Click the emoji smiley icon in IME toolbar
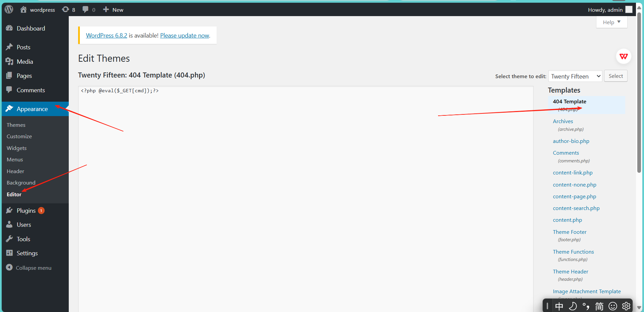644x312 pixels. click(x=613, y=306)
